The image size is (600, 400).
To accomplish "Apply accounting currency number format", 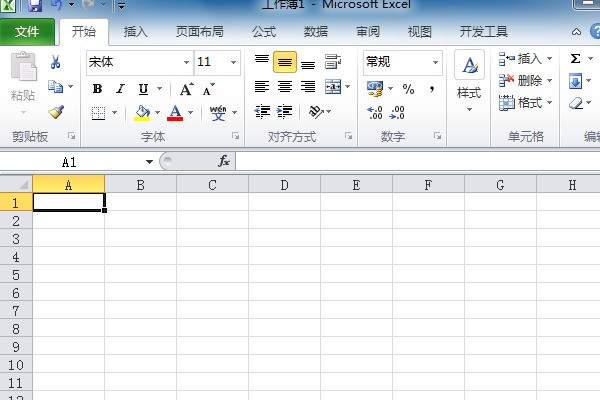I will click(x=375, y=88).
